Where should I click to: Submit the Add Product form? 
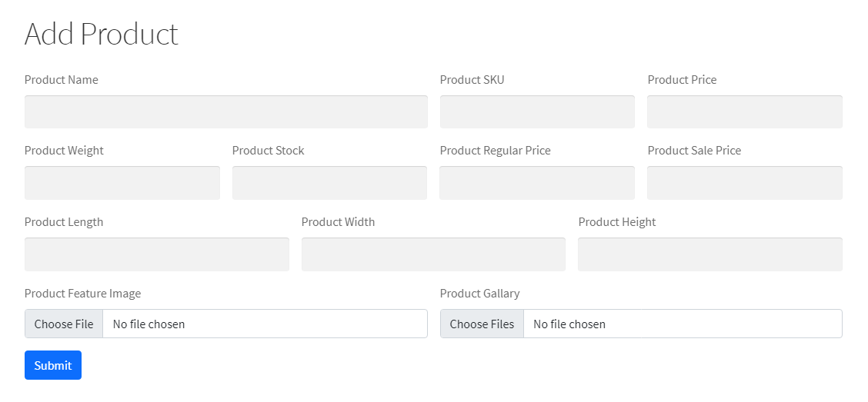[x=53, y=365]
